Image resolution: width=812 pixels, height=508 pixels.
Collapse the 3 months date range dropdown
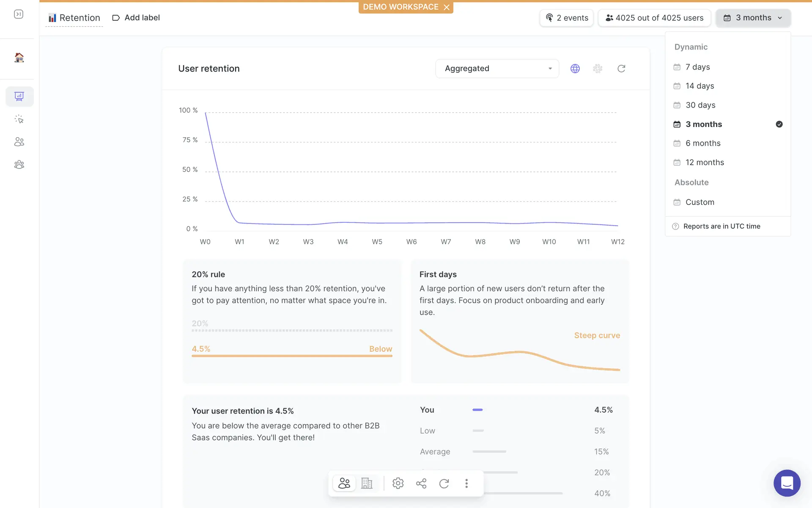(753, 18)
